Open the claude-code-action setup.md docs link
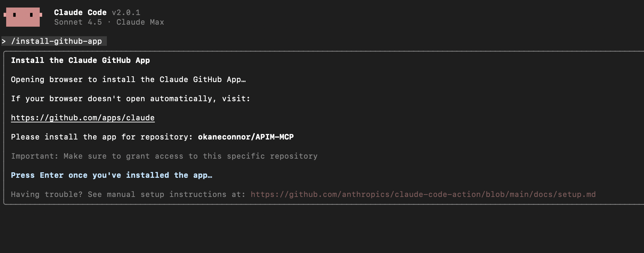This screenshot has width=644, height=253. (423, 195)
